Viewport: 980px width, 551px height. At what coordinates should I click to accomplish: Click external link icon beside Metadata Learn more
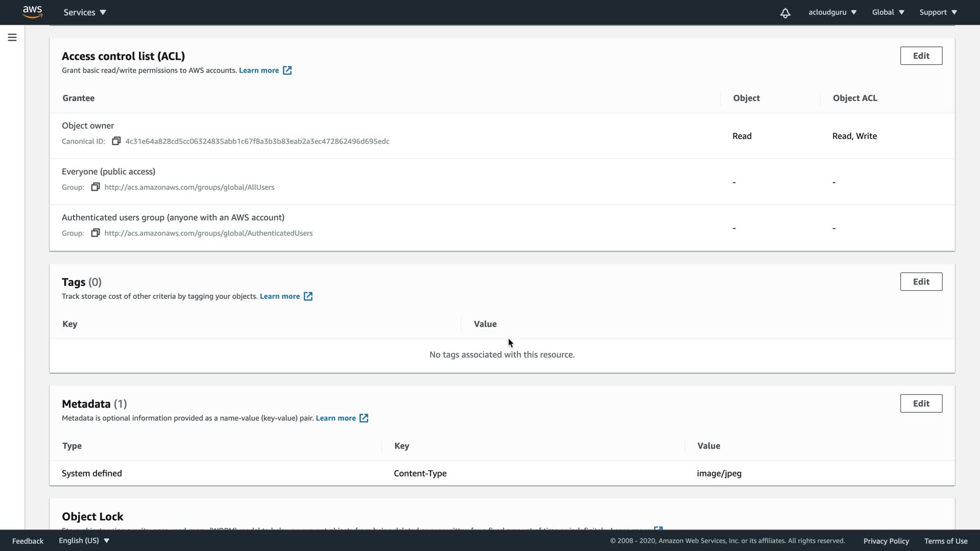364,418
